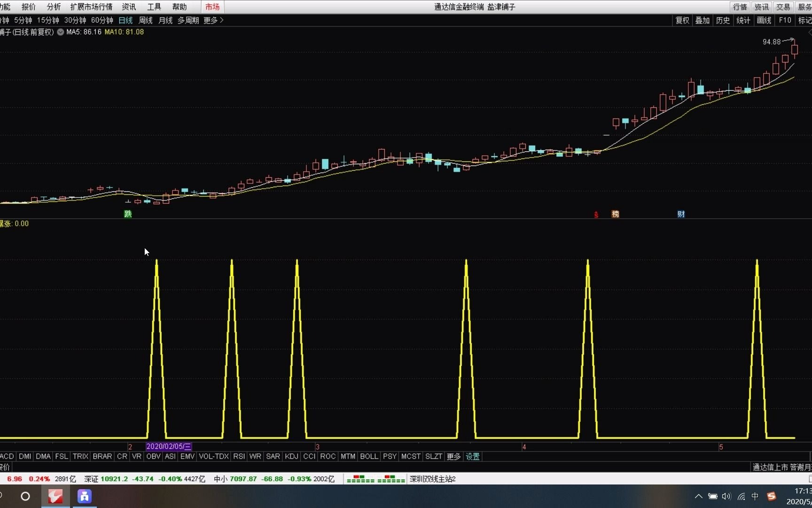Click the 交易 trade button
The image size is (812, 508).
point(783,7)
